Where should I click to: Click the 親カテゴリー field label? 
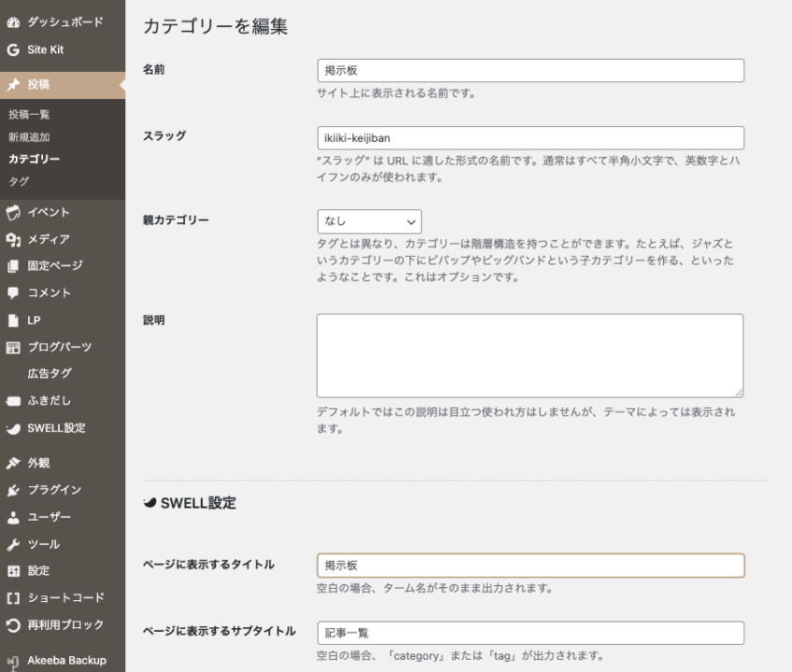click(176, 220)
